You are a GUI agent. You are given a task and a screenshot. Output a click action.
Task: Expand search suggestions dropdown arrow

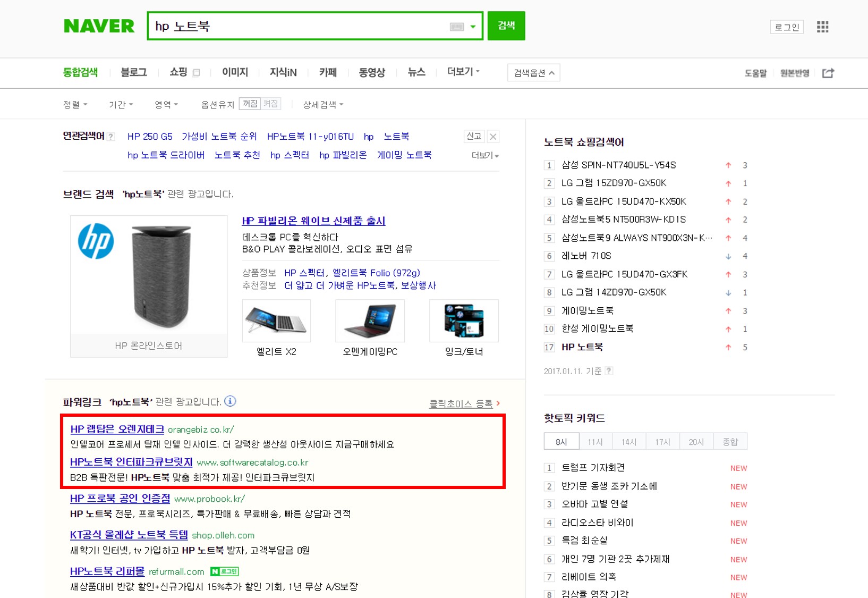(x=473, y=27)
